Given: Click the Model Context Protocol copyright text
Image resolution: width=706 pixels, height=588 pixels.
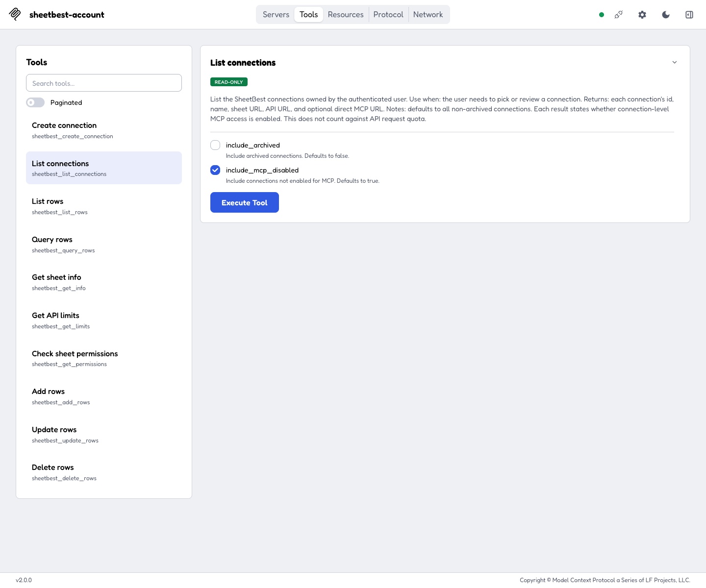Looking at the screenshot, I should coord(605,580).
